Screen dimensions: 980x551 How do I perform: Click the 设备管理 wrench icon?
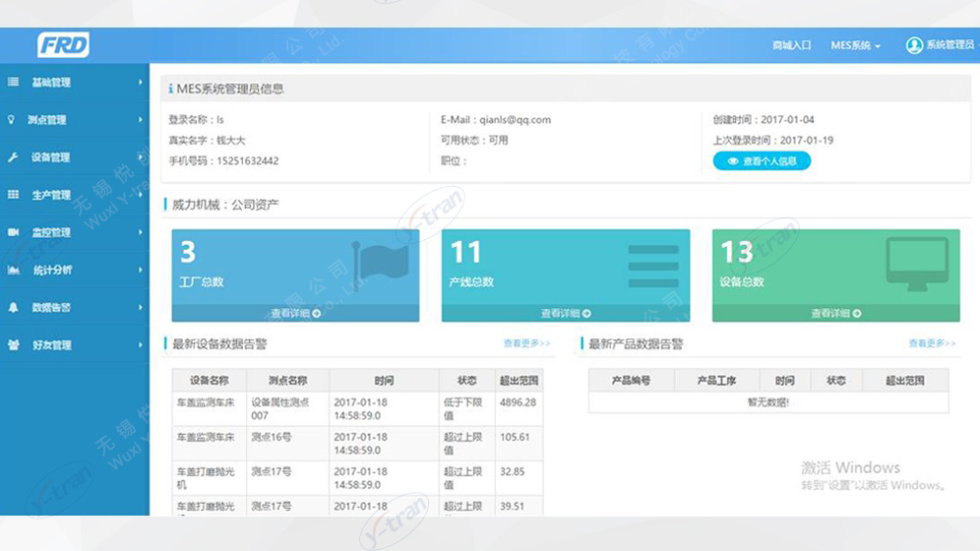pos(13,157)
